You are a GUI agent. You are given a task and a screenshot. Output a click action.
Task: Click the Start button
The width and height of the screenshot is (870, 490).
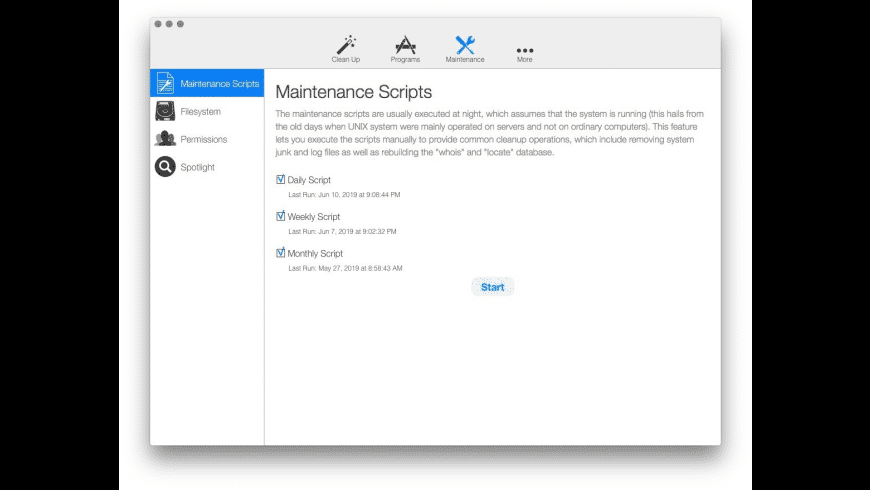[493, 287]
